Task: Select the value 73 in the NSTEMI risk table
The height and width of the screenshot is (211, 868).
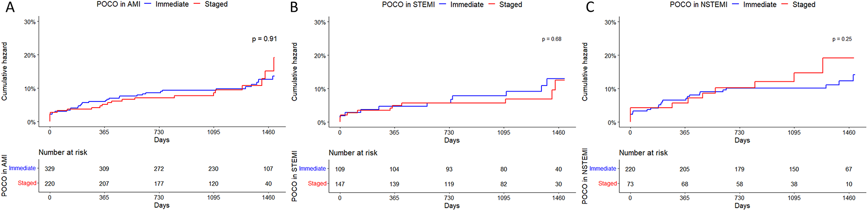Action: 630,184
